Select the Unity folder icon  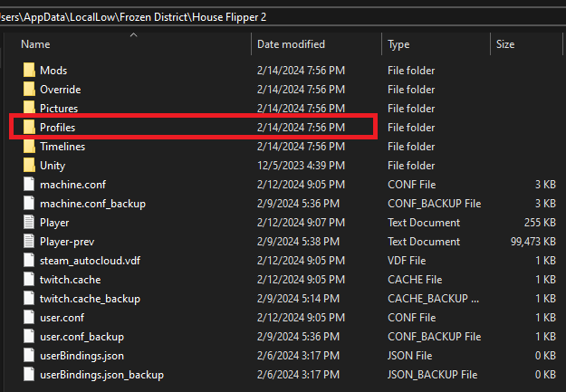(x=28, y=166)
